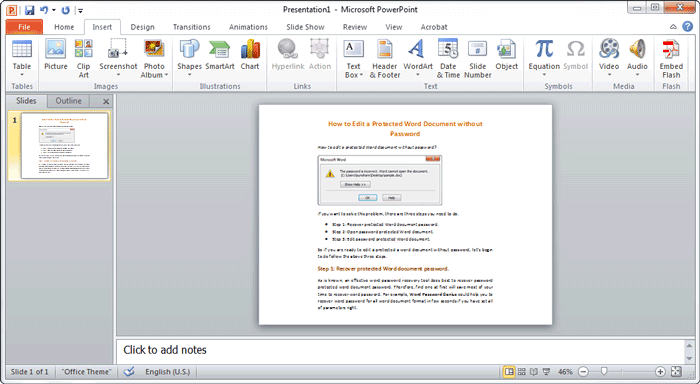The image size is (700, 384).
Task: Click English (U.S.) language indicator
Action: [167, 371]
